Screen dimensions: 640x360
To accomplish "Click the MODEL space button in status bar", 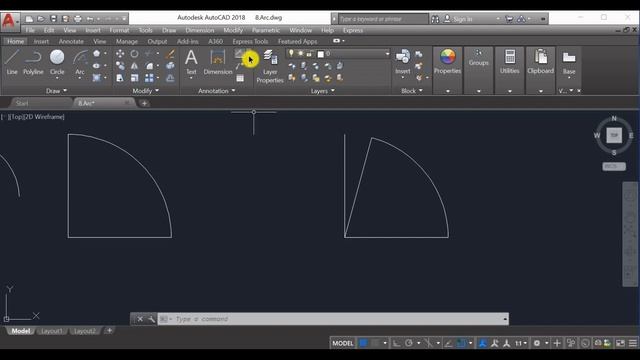I will (343, 343).
